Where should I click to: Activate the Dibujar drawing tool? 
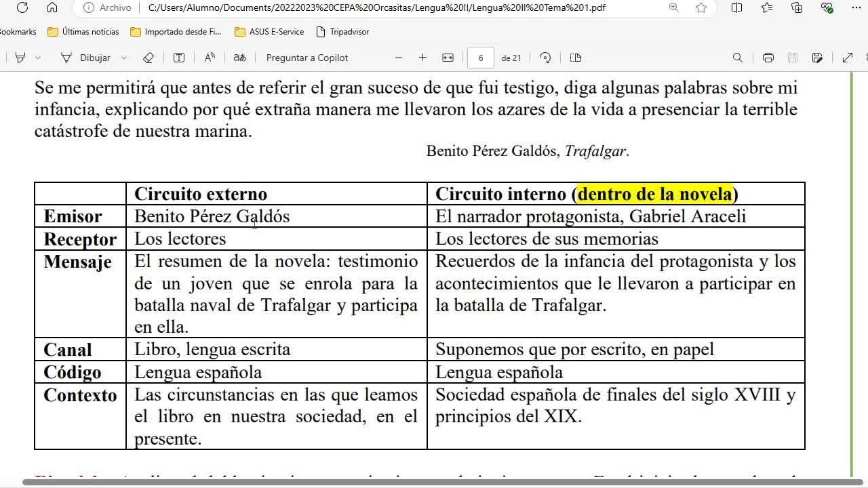point(85,58)
